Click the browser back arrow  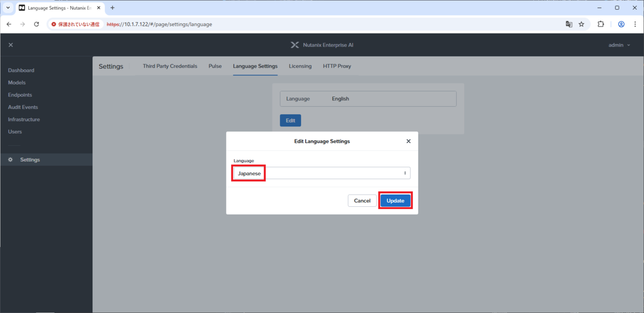[x=9, y=24]
